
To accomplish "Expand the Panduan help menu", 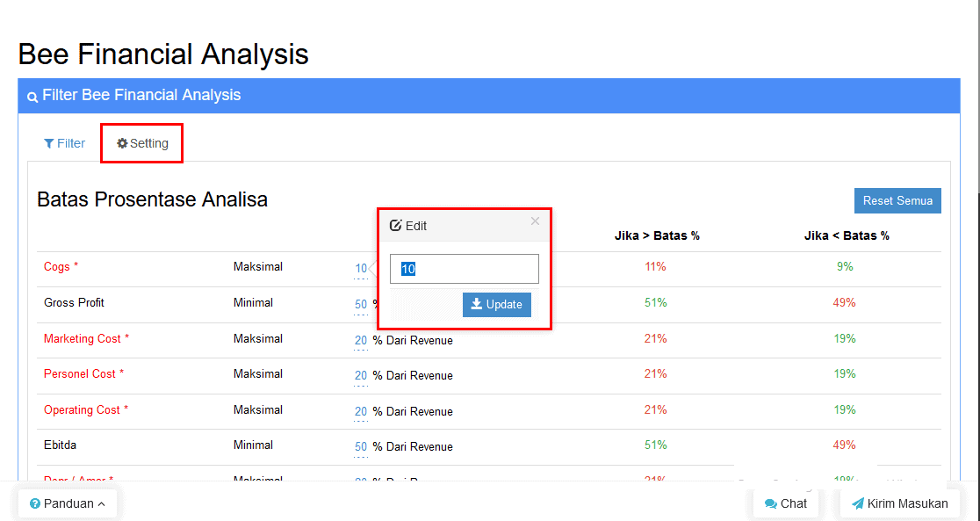I will pyautogui.click(x=68, y=503).
